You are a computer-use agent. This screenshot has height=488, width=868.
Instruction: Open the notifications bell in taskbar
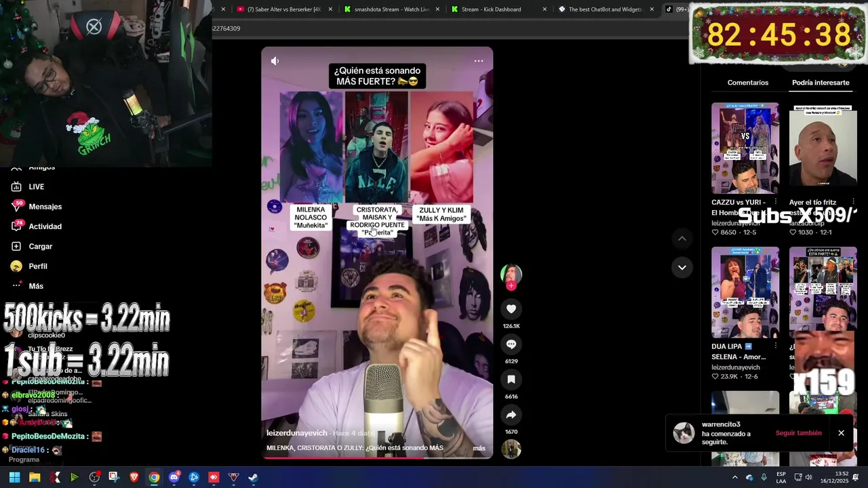coord(856,478)
